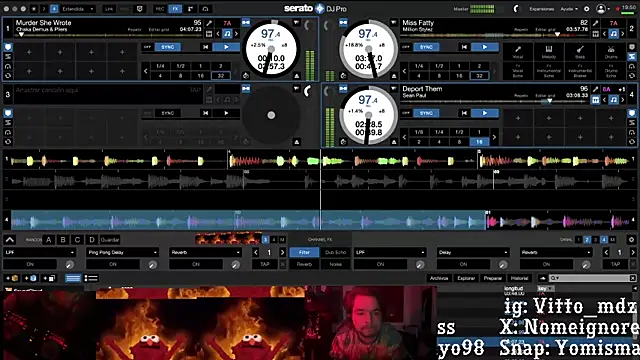Image resolution: width=640 pixels, height=360 pixels.
Task: Toggle deck 1 beatgrid icon
Action: 209,33
